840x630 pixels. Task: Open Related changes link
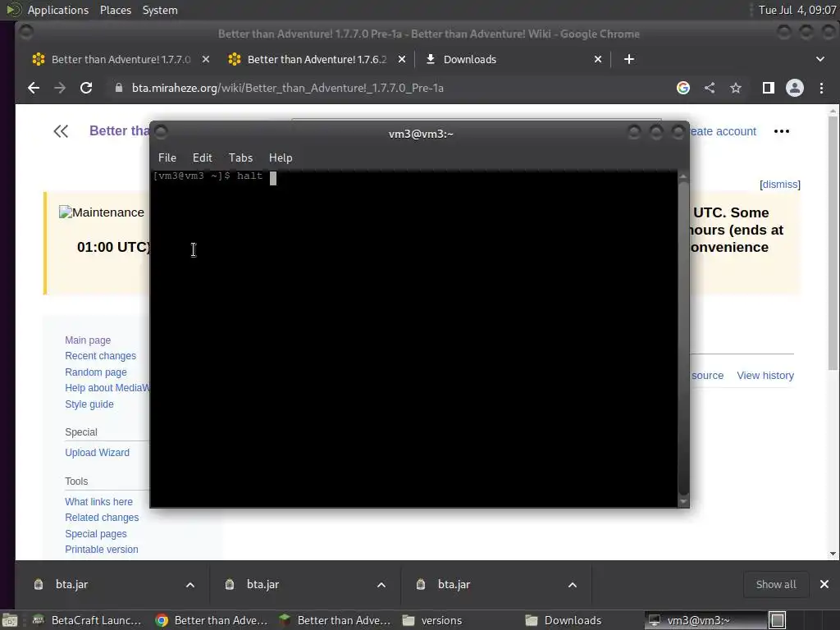(x=102, y=518)
